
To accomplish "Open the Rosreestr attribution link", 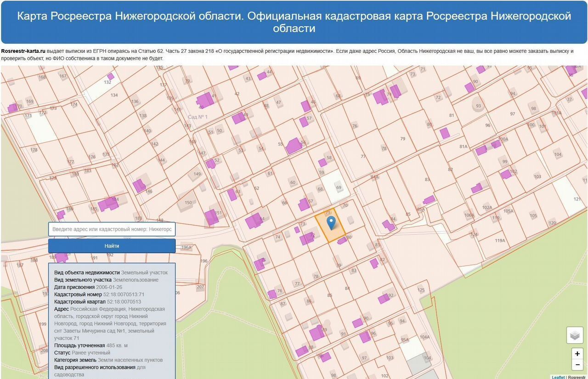I will (x=577, y=377).
